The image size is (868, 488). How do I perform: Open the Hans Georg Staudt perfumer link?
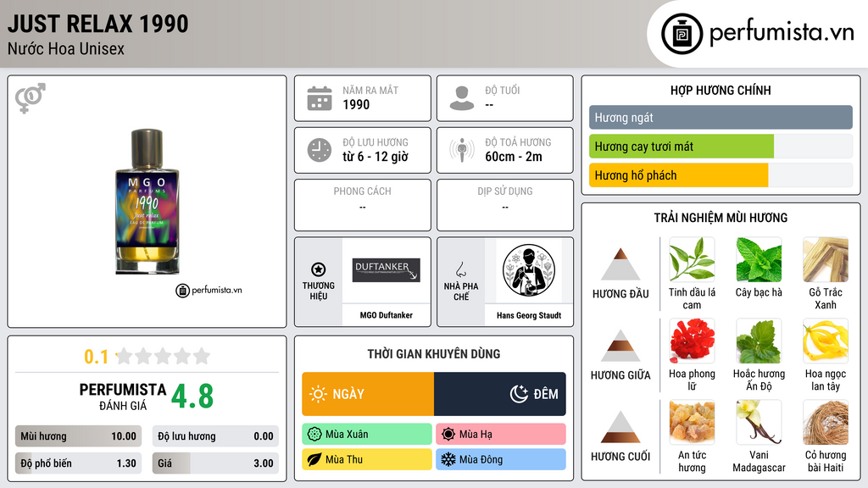pyautogui.click(x=529, y=315)
